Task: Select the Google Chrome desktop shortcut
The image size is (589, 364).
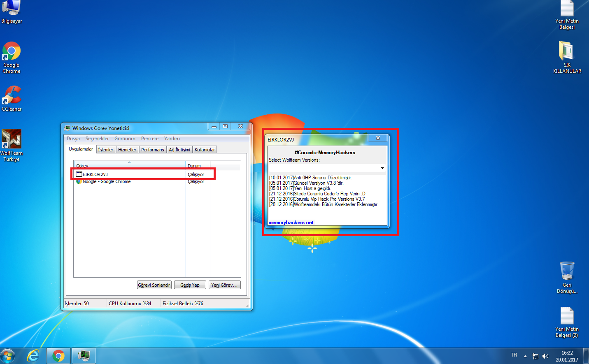Action: tap(12, 58)
